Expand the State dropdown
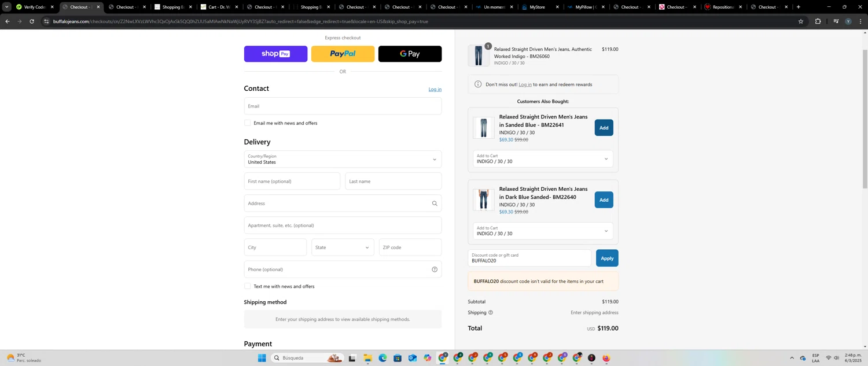This screenshot has height=366, width=868. [x=343, y=247]
